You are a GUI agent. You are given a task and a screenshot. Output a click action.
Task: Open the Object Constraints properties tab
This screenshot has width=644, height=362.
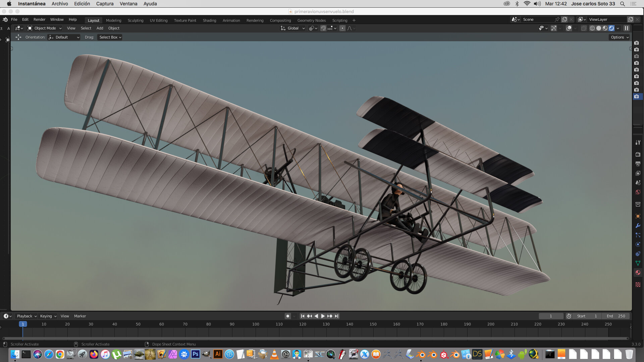[638, 254]
